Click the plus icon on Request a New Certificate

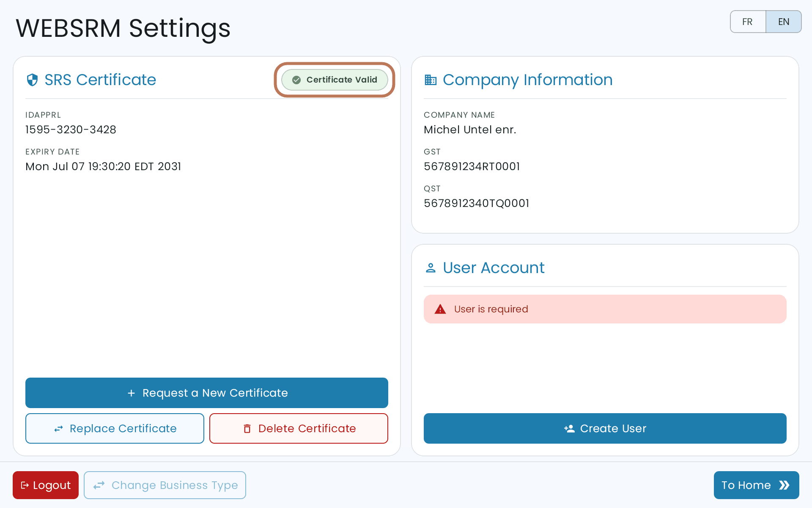coord(131,393)
